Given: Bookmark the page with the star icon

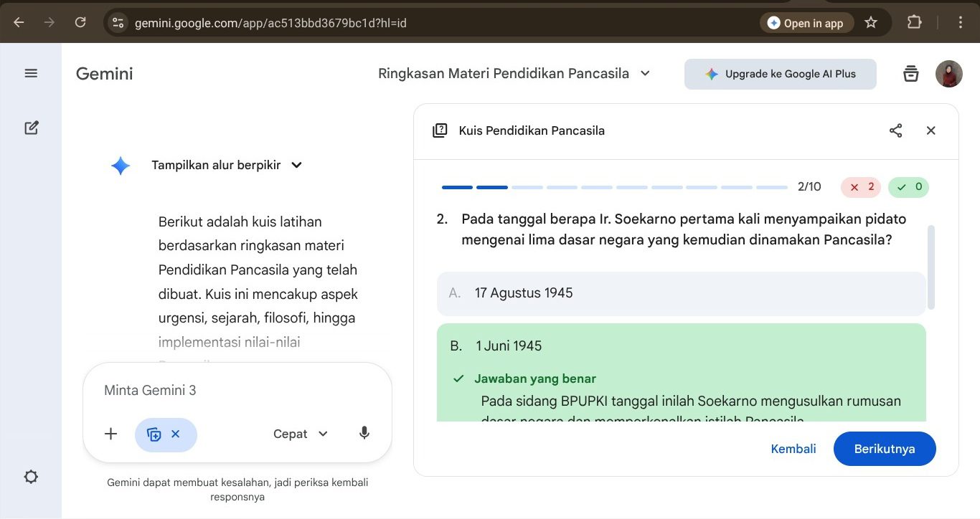Looking at the screenshot, I should (x=871, y=22).
